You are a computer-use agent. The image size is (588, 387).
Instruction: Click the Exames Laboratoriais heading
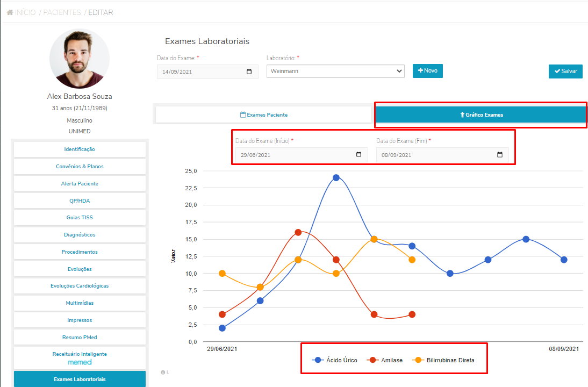pyautogui.click(x=207, y=41)
